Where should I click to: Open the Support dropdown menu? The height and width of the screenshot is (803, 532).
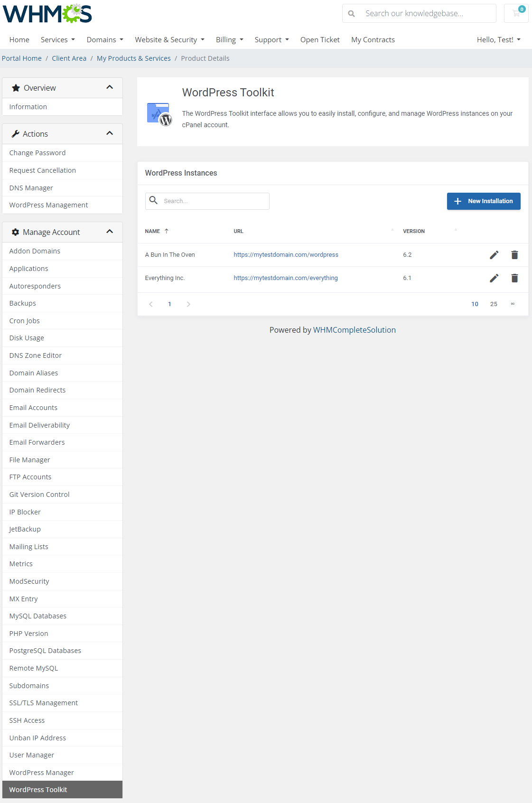pos(272,40)
